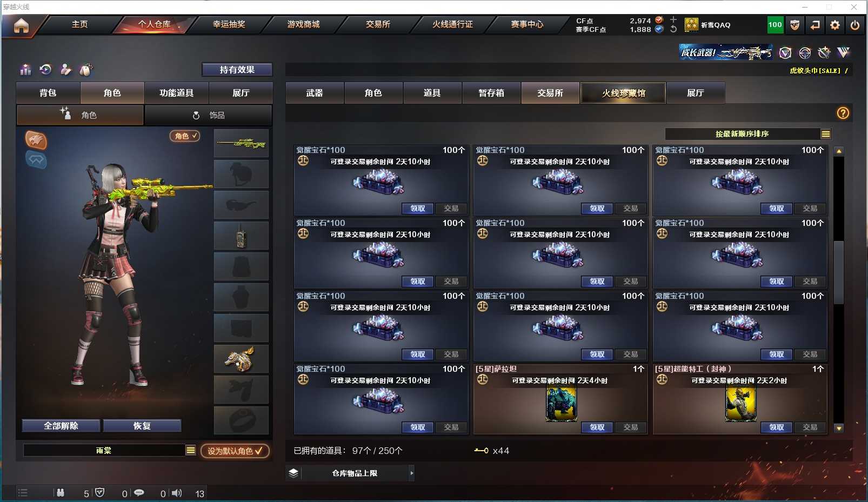Screen dimensions: 868x502
Task: Open the 幸运抽奖 top menu
Action: (229, 24)
